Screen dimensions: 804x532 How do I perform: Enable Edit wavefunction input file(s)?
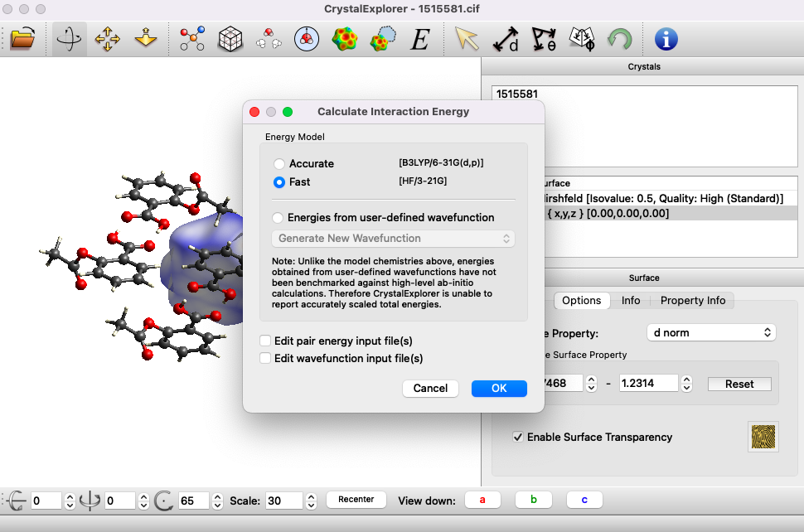265,358
